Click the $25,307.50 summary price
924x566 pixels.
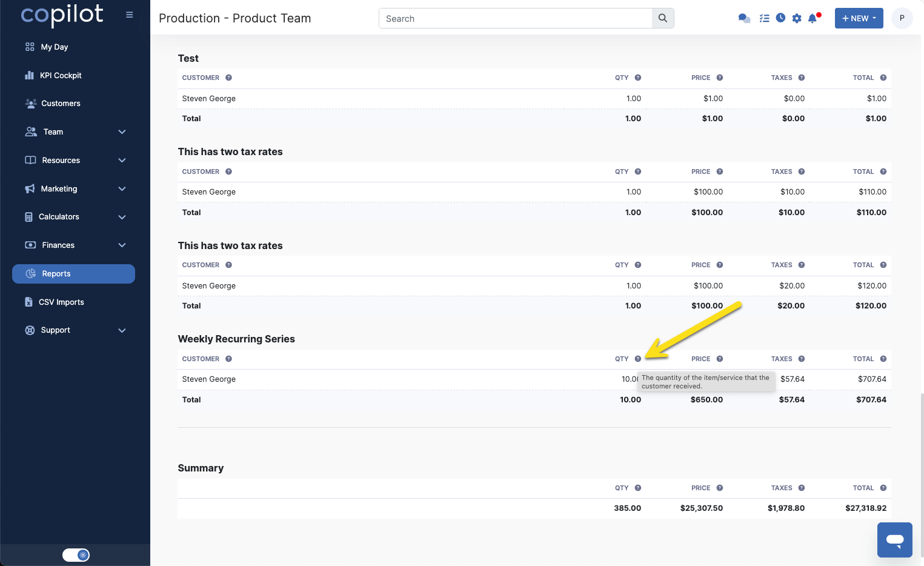(701, 508)
